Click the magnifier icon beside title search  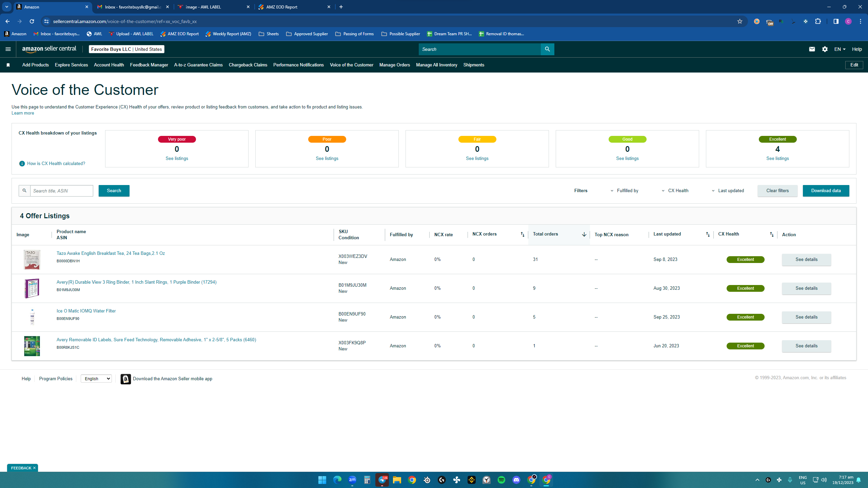(24, 191)
